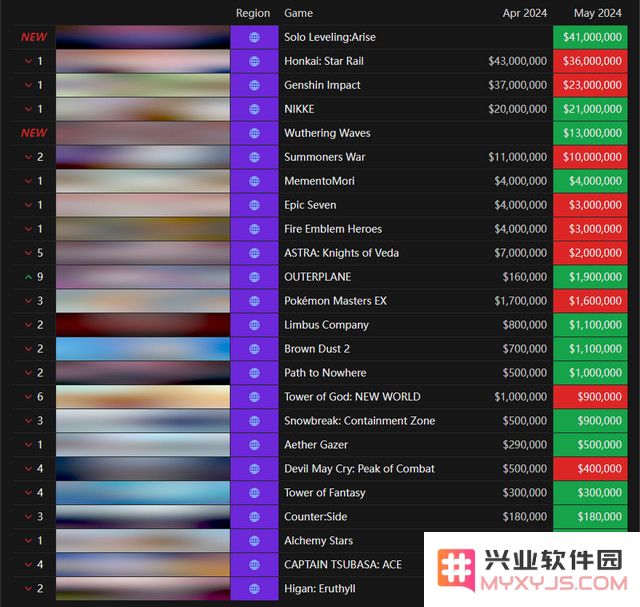The height and width of the screenshot is (607, 640).
Task: Click the globe icon for Snowbreak: Containment Zone
Action: pos(254,421)
